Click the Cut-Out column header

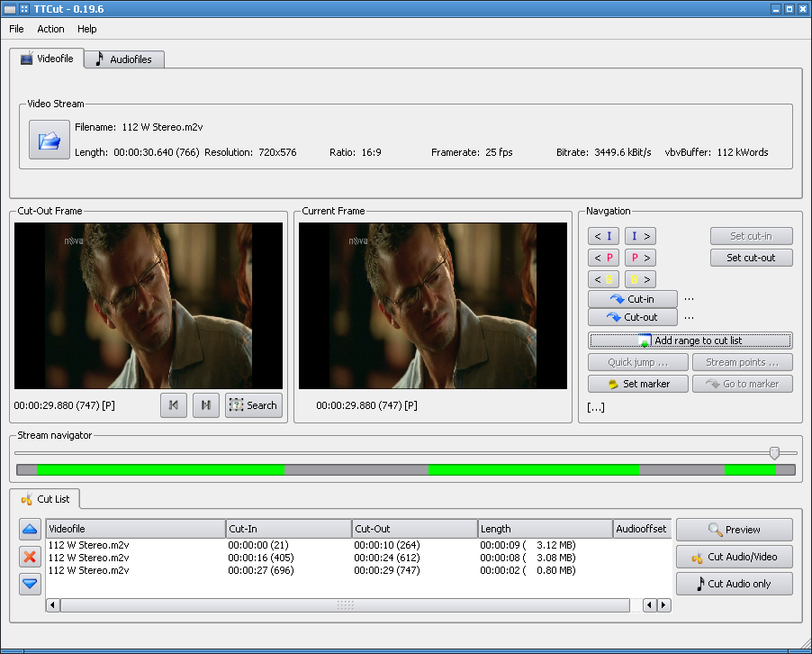pos(415,529)
